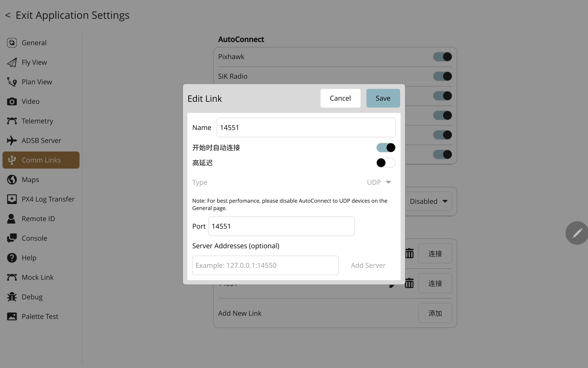Toggle the Pixhawk AutoConnect switch
This screenshot has height=368, width=588.
click(x=442, y=57)
